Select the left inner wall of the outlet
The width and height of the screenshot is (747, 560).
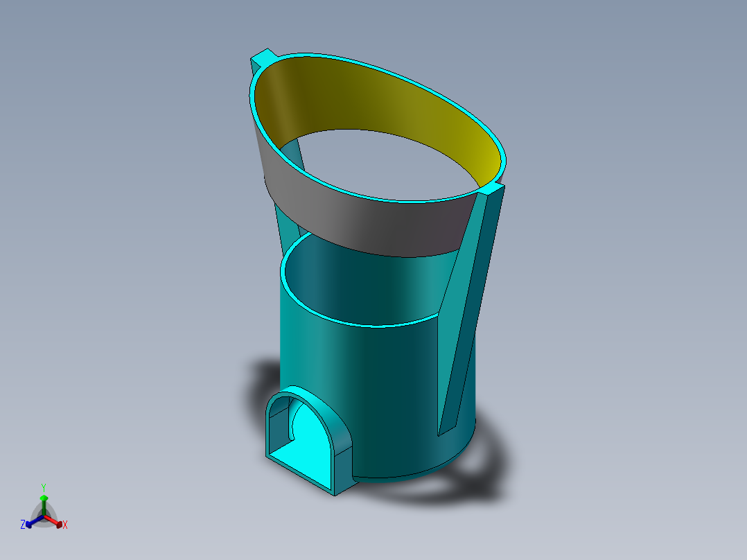[280, 426]
